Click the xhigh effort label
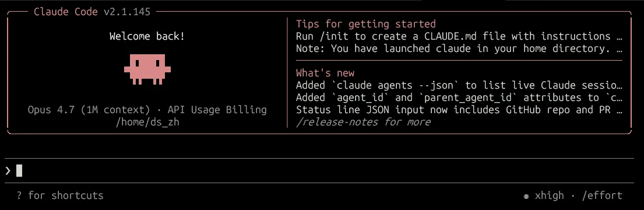 point(550,196)
